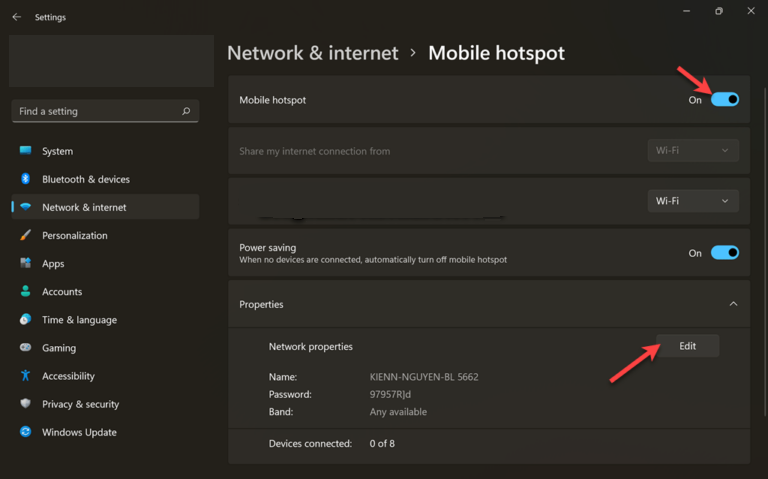Open the second Wi-Fi dropdown
The height and width of the screenshot is (479, 768).
[693, 201]
